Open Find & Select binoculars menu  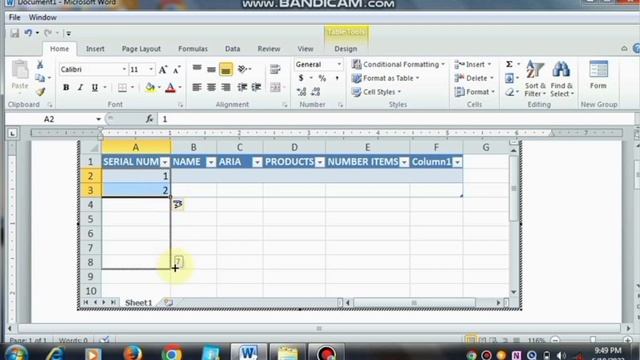pos(562,79)
